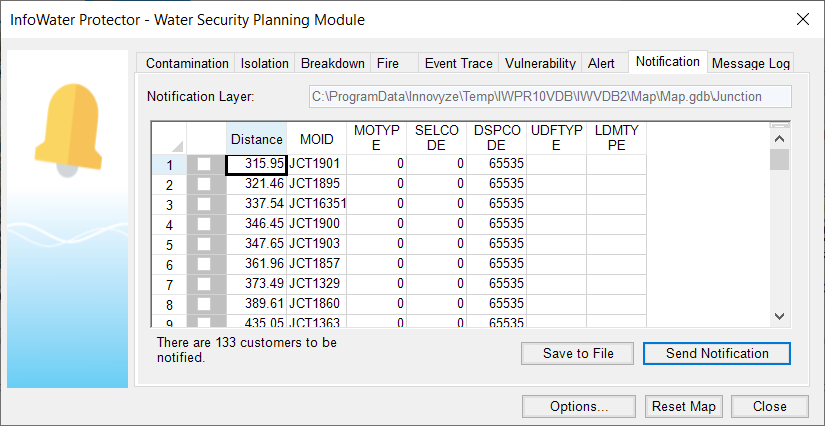This screenshot has height=426, width=825.
Task: Click the Notification Layer path field
Action: pyautogui.click(x=550, y=97)
